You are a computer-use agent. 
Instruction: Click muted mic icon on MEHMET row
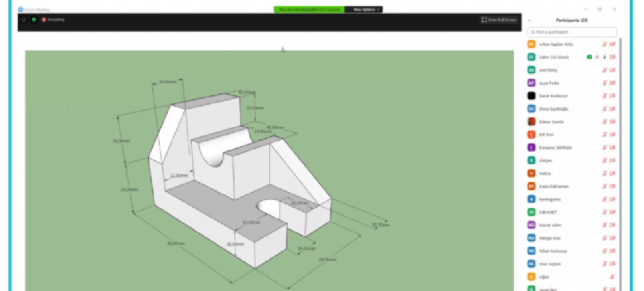click(604, 212)
